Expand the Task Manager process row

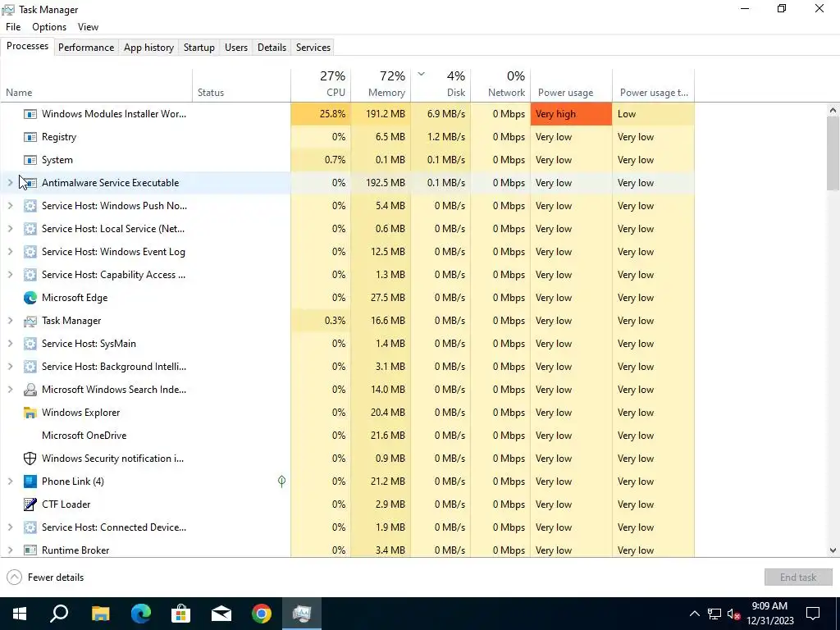point(10,321)
